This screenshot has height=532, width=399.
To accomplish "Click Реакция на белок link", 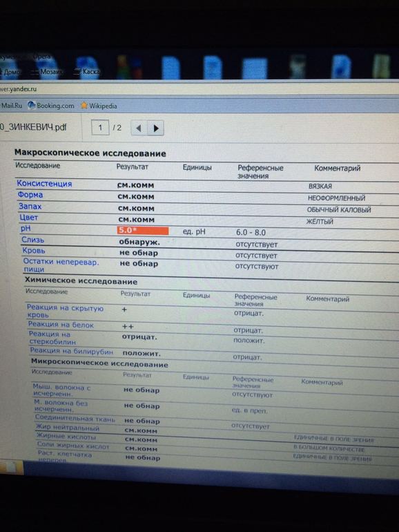I will tap(61, 325).
